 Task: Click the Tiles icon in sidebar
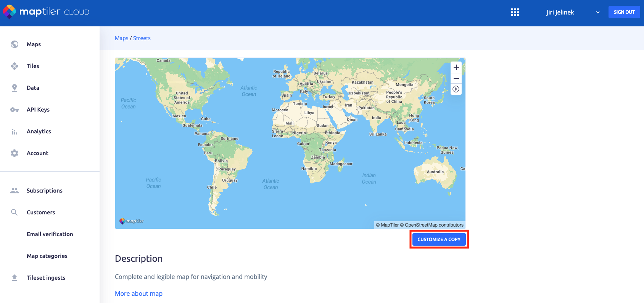pyautogui.click(x=14, y=66)
